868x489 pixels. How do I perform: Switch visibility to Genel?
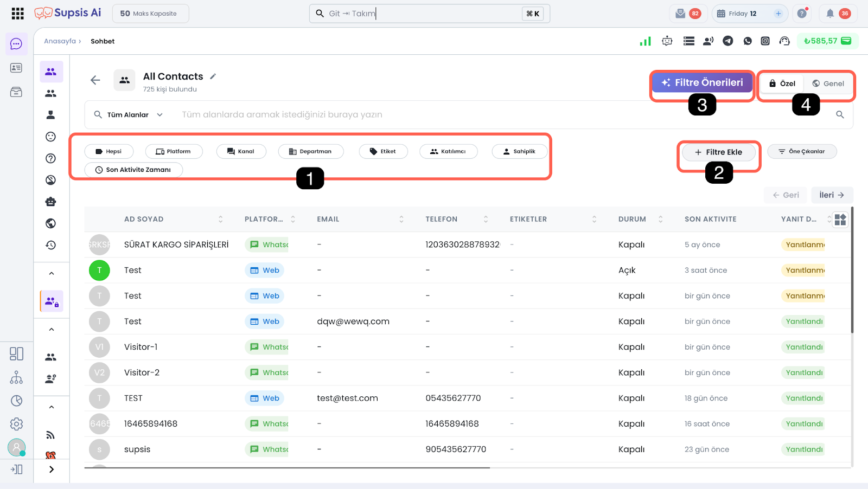point(828,83)
